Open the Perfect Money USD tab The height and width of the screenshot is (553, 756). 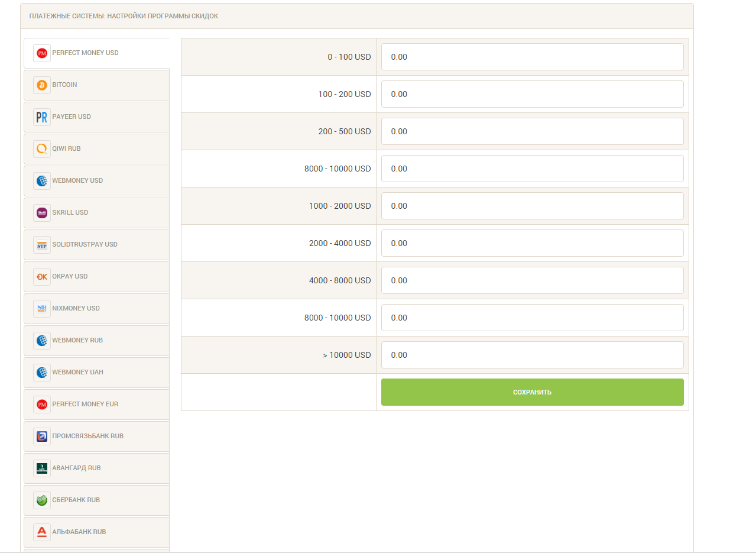[85, 53]
